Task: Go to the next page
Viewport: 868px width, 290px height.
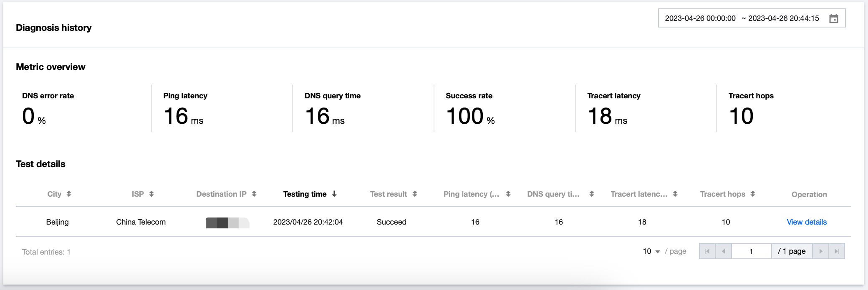Action: point(821,251)
